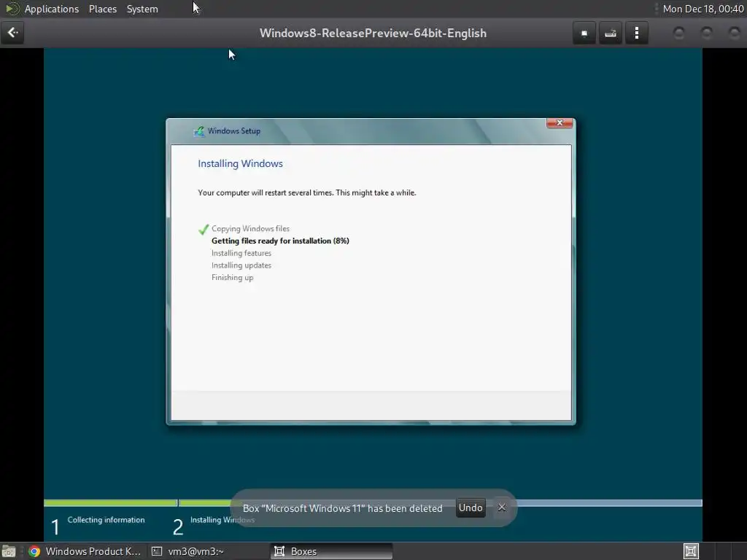The width and height of the screenshot is (747, 560).
Task: Click the 'Collecting information' stage label
Action: (106, 520)
